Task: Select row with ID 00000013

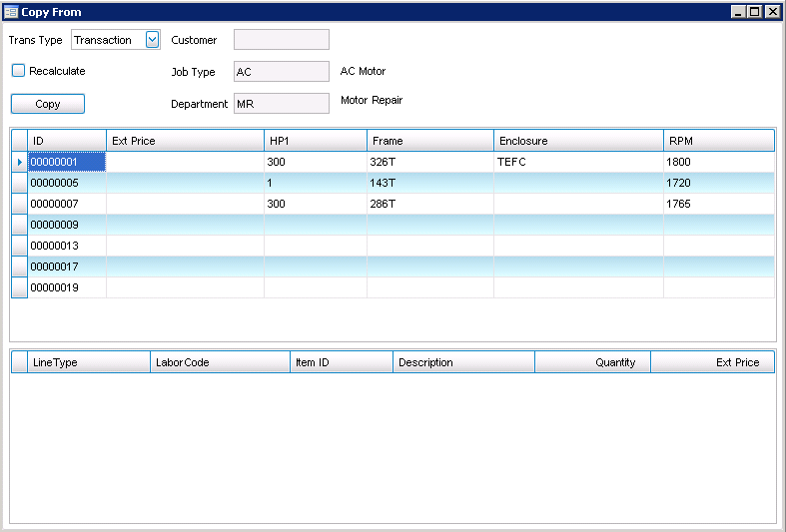Action: pos(67,246)
